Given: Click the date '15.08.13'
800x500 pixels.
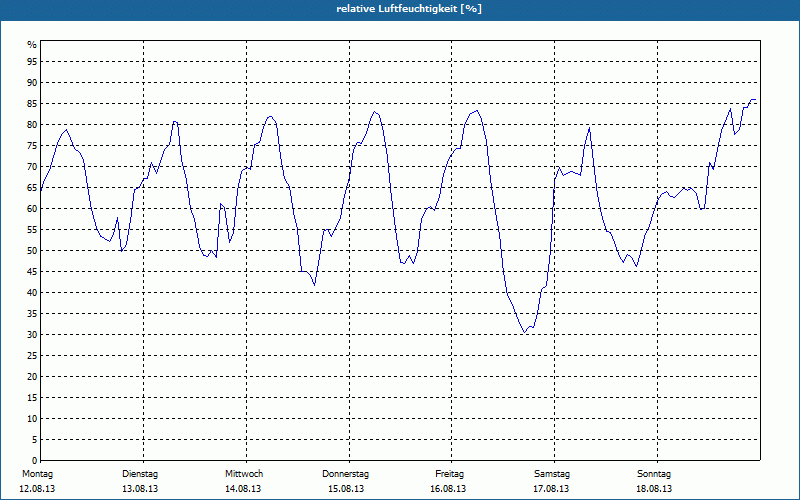Looking at the screenshot, I should click(346, 489).
